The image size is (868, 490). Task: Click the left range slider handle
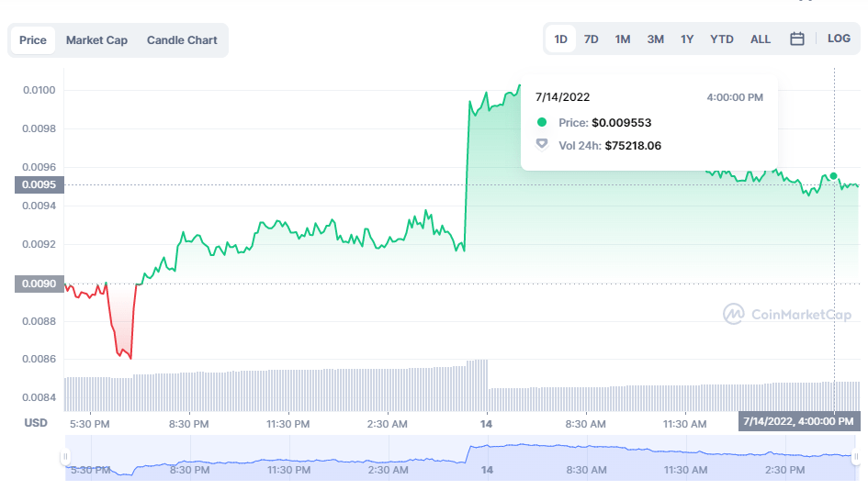click(65, 456)
